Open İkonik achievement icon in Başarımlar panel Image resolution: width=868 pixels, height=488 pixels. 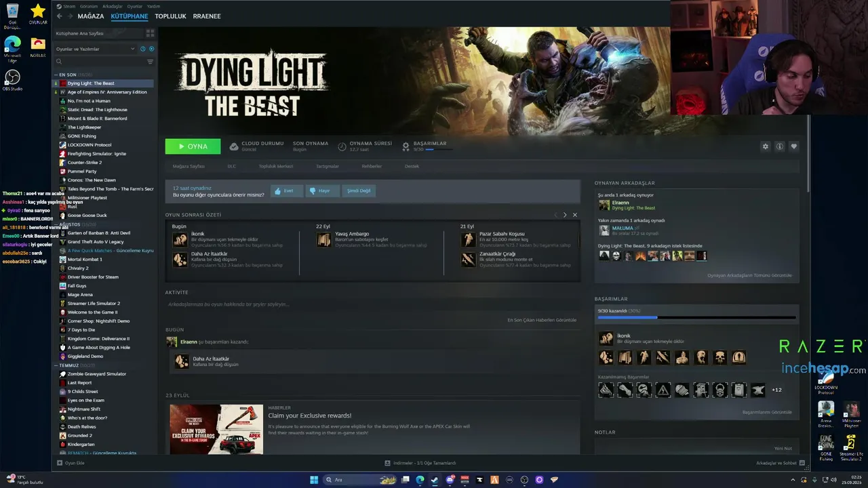606,338
